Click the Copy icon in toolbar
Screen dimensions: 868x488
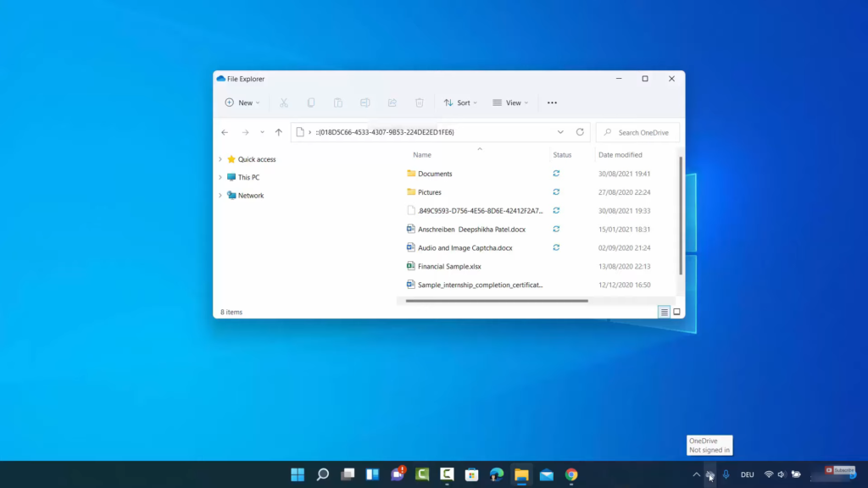click(311, 103)
